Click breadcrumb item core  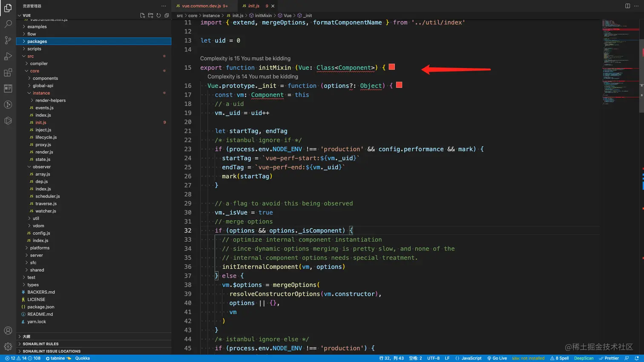(193, 15)
